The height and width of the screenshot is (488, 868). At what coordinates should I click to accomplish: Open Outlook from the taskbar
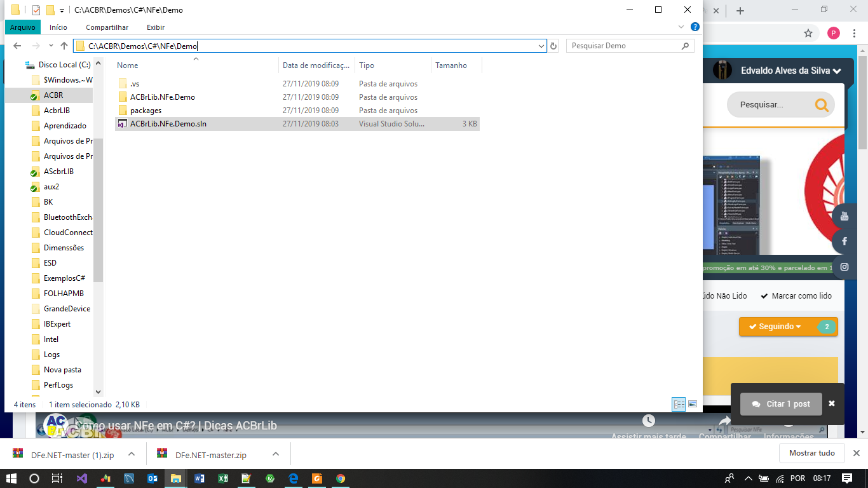[153, 478]
